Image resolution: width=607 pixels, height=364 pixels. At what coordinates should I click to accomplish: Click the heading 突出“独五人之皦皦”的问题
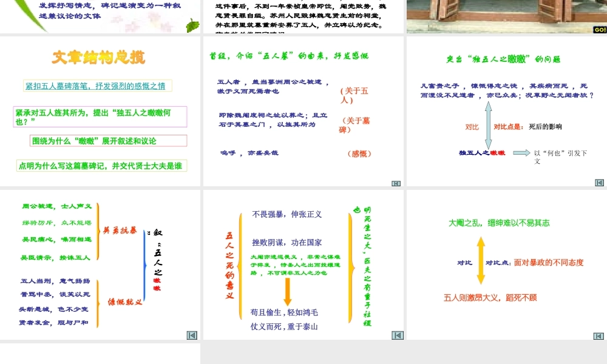(503, 59)
